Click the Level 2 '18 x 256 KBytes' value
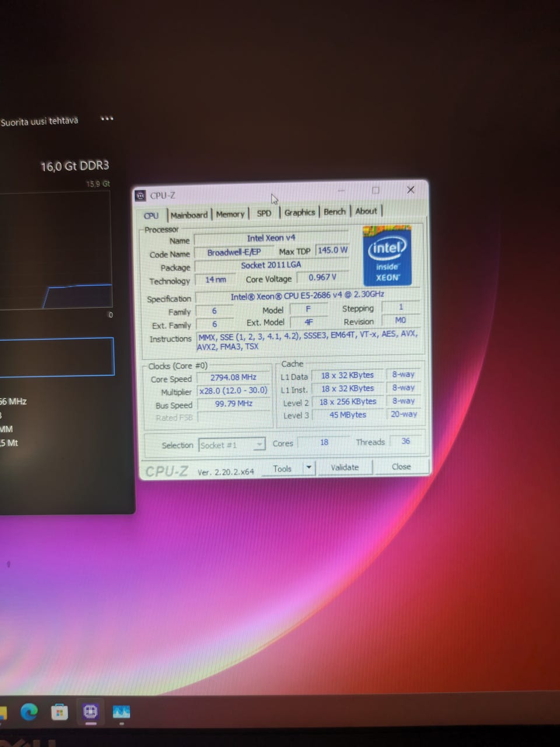Screen dimensions: 560x747 [x=348, y=402]
